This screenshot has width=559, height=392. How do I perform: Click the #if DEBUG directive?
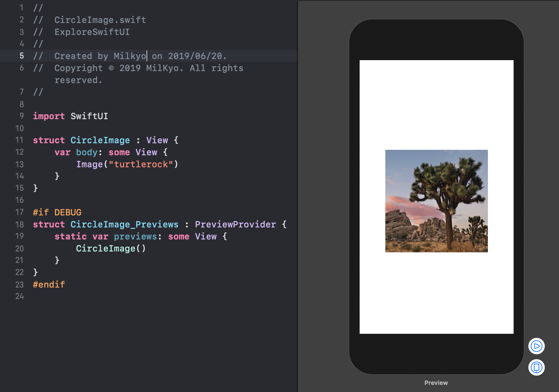click(57, 212)
